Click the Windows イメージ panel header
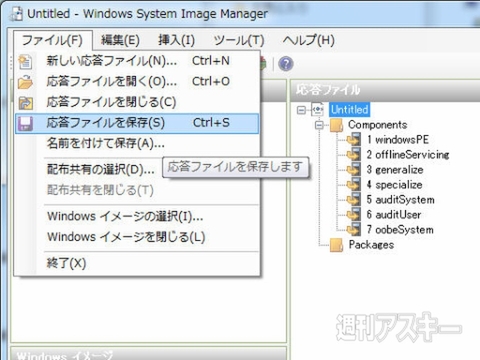480x360 pixels. pyautogui.click(x=148, y=354)
